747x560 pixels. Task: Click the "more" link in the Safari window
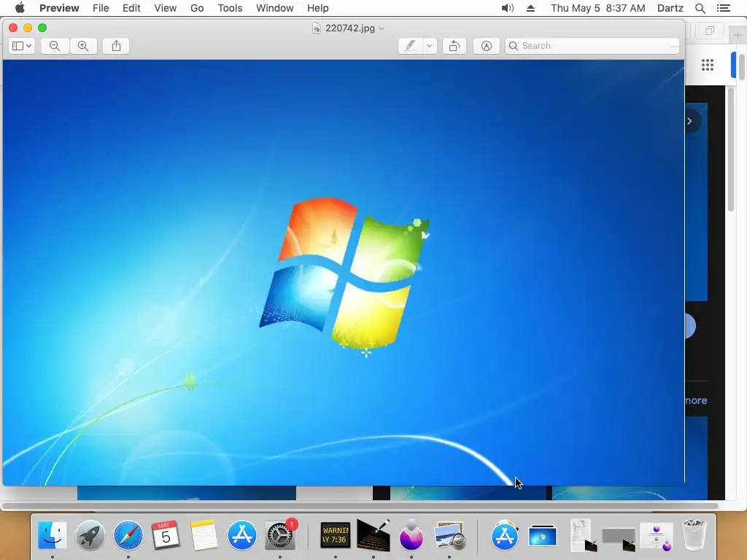pyautogui.click(x=695, y=400)
